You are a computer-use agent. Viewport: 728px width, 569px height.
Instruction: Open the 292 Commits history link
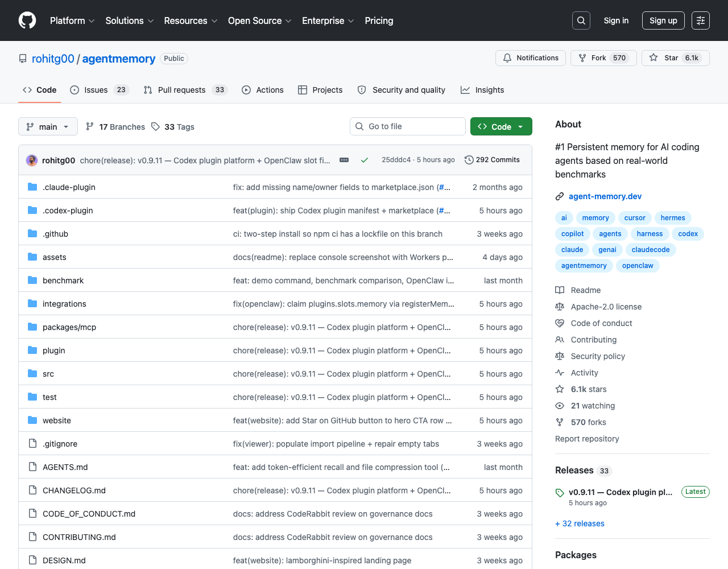pos(492,160)
